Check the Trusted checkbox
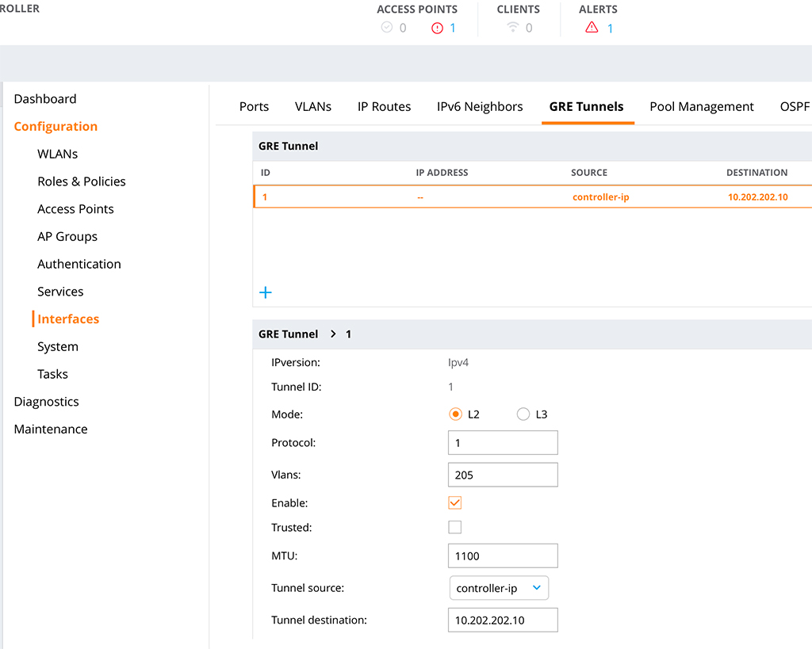812x649 pixels. 454,527
